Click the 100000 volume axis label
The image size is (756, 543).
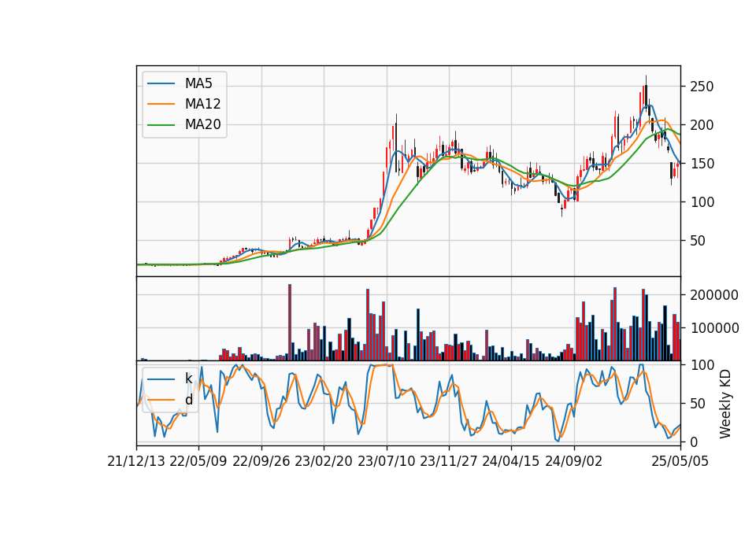point(714,328)
